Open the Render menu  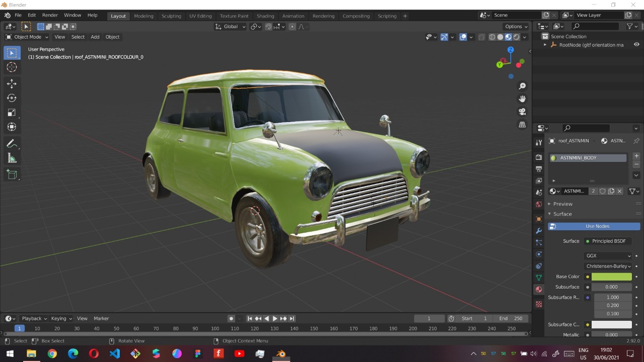50,16
